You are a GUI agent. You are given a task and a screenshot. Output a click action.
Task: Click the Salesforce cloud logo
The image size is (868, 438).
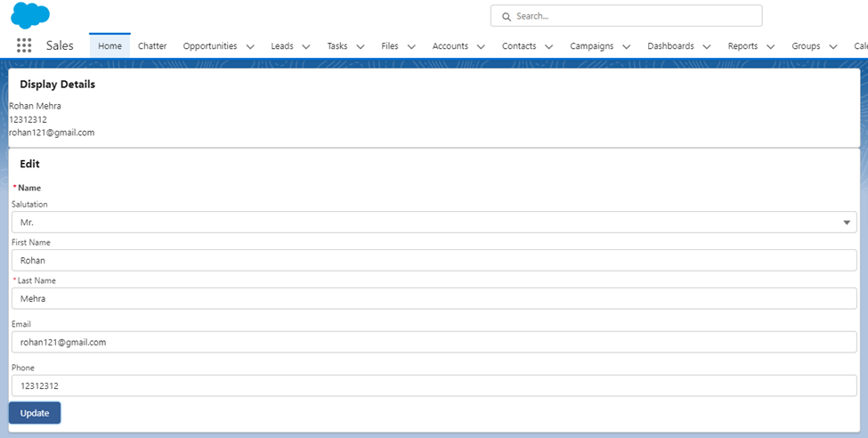pyautogui.click(x=30, y=15)
